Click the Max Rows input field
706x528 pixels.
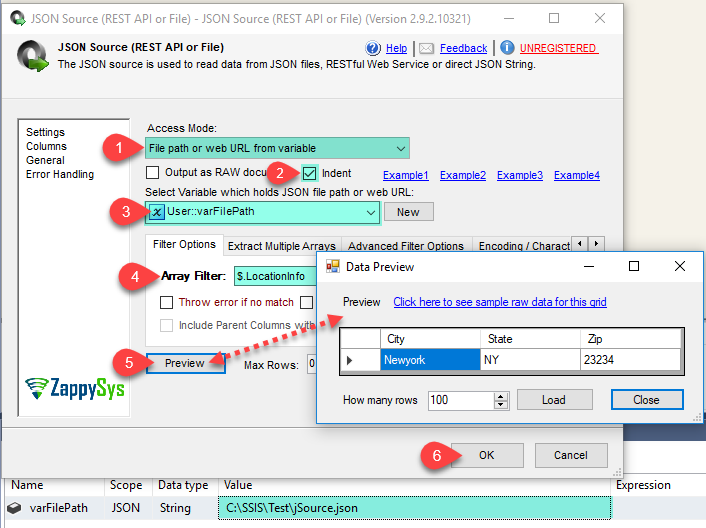coord(312,364)
